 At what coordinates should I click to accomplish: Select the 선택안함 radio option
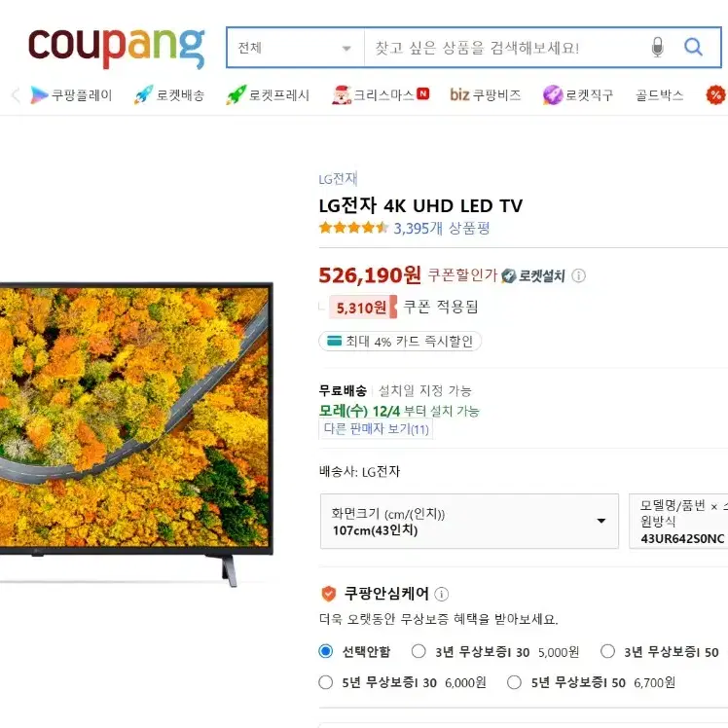point(325,651)
